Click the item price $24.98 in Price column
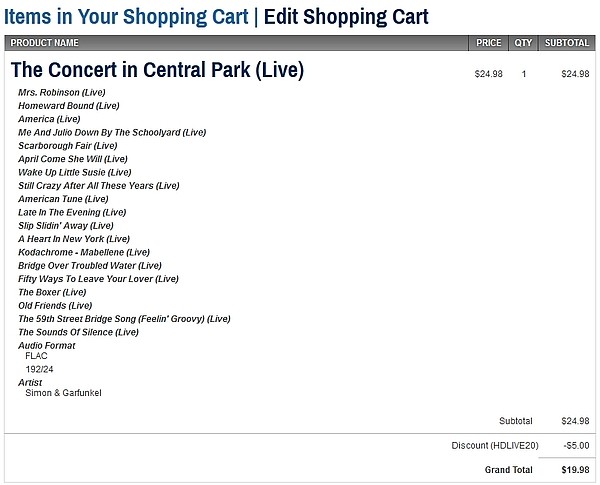 point(488,74)
